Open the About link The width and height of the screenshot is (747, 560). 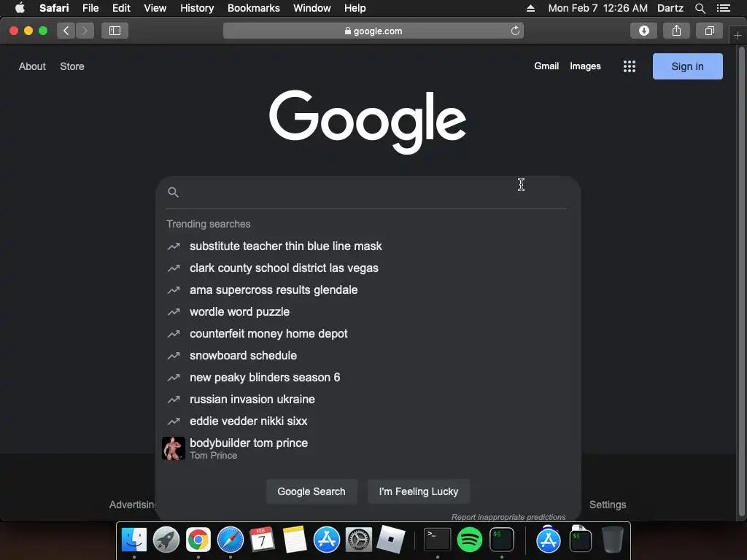point(32,66)
